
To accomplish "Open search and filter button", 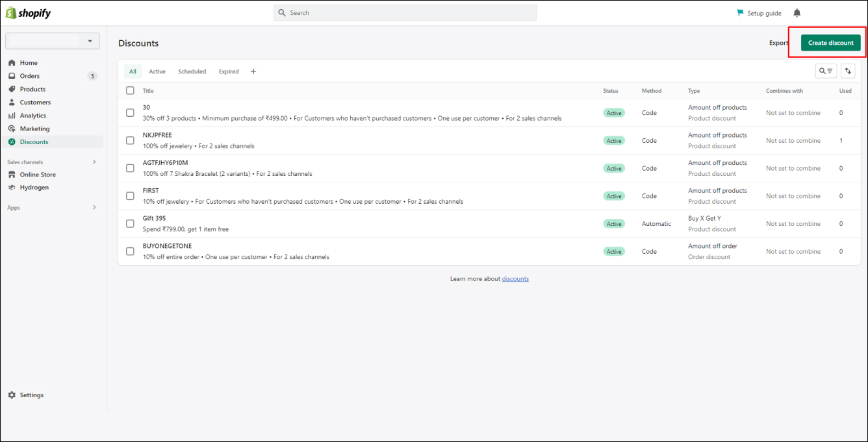I will click(x=826, y=71).
